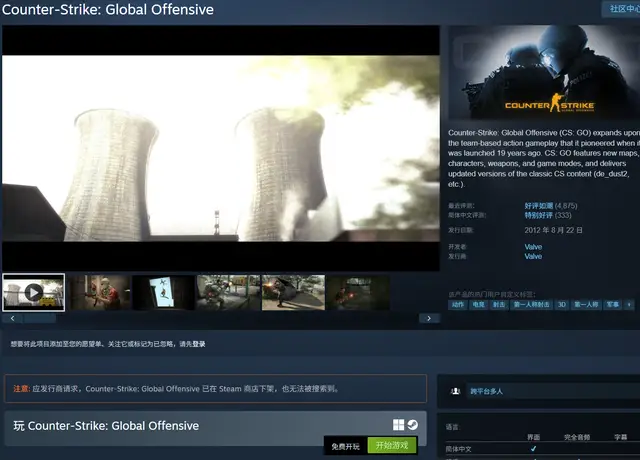
Task: Click the Counter-Strike: Global Offensive page title
Action: (x=108, y=9)
